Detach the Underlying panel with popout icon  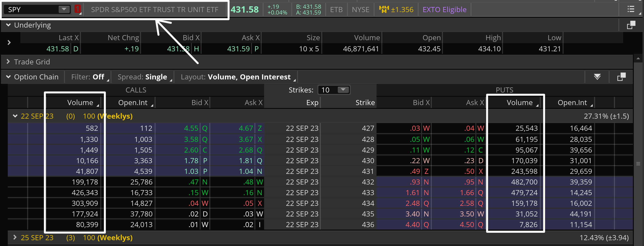point(631,25)
